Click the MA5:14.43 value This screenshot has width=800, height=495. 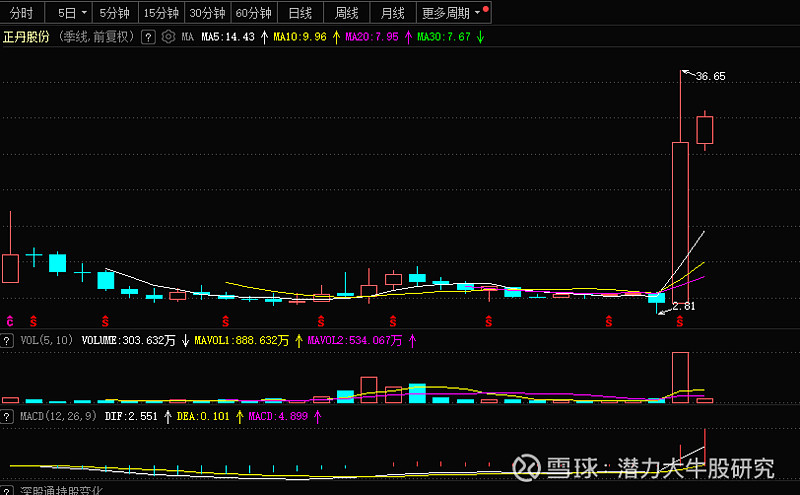(x=228, y=37)
